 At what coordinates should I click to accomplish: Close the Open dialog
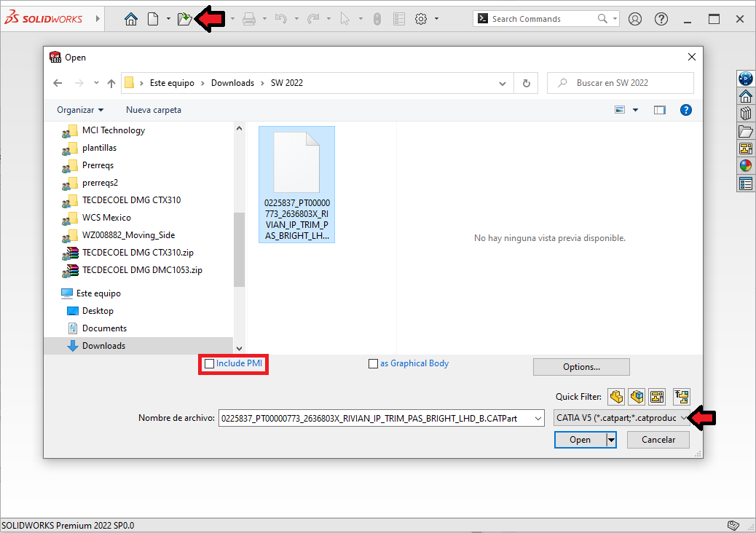pyautogui.click(x=691, y=57)
